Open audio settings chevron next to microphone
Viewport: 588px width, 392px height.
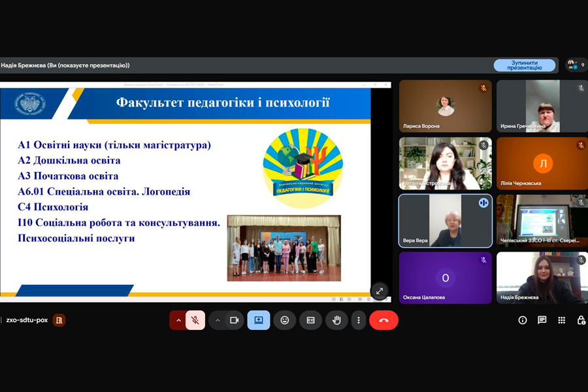pyautogui.click(x=178, y=320)
